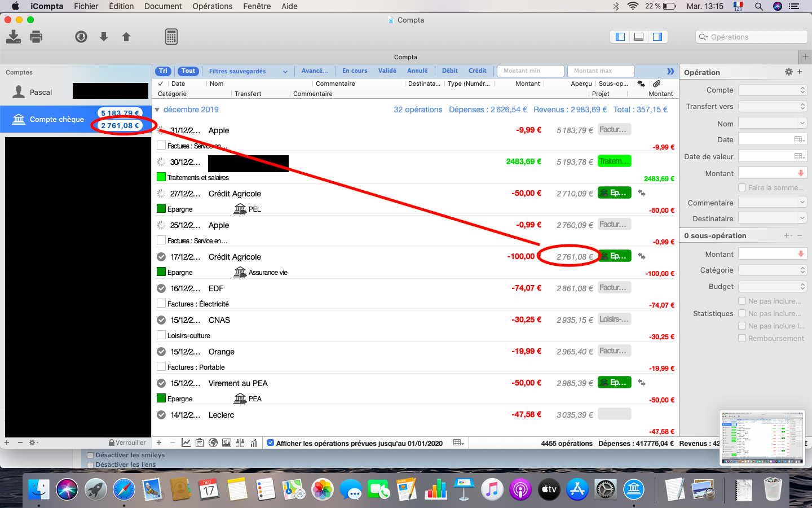Open the Compte dropdown in Opération panel
Screen dimensions: 812x508
click(x=773, y=90)
